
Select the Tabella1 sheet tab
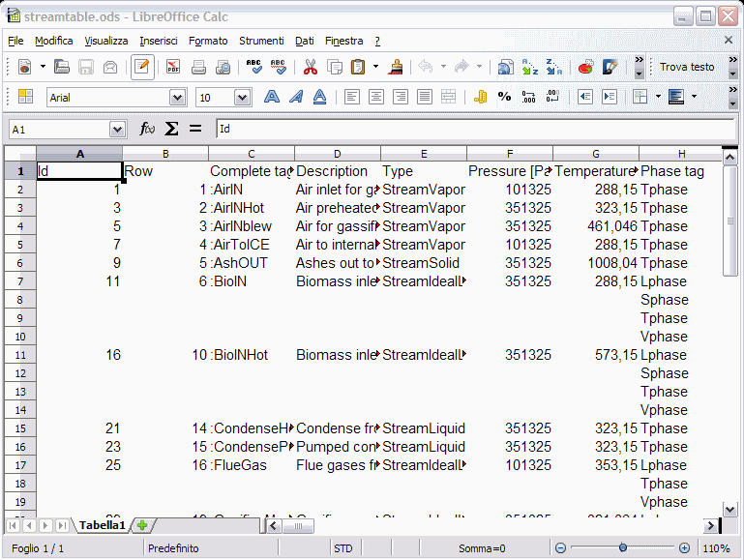(x=103, y=525)
